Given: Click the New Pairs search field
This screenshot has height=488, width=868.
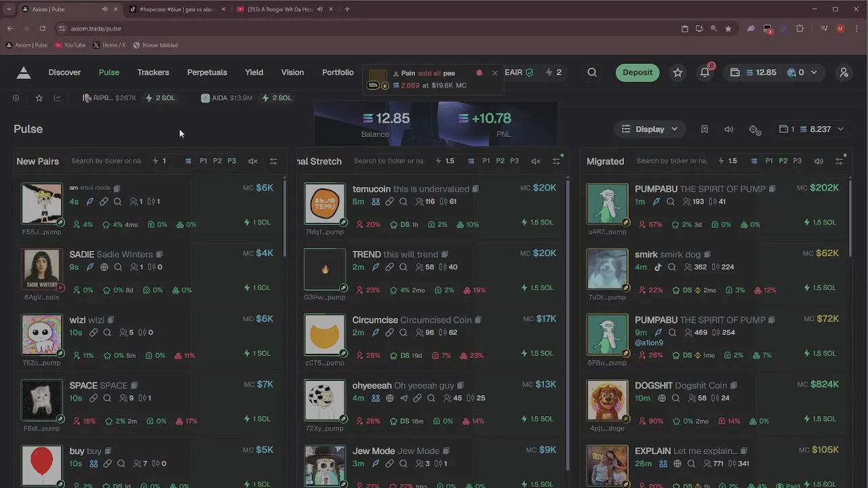Looking at the screenshot, I should (106, 161).
